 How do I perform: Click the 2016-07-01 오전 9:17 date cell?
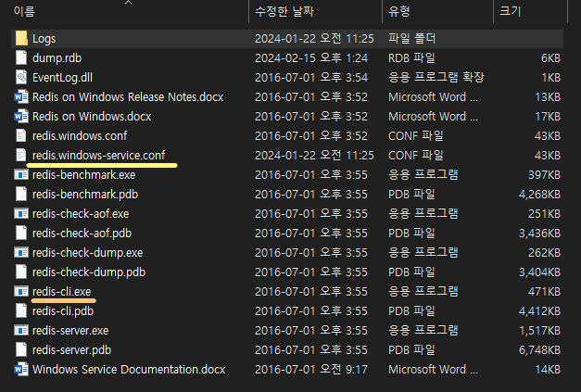[311, 370]
